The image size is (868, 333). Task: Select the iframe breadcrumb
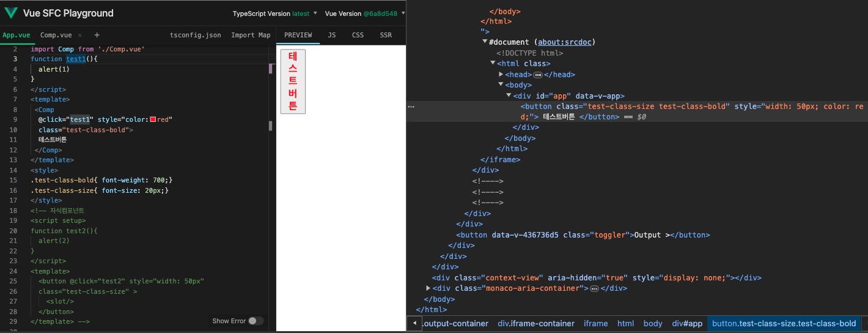[x=596, y=323]
